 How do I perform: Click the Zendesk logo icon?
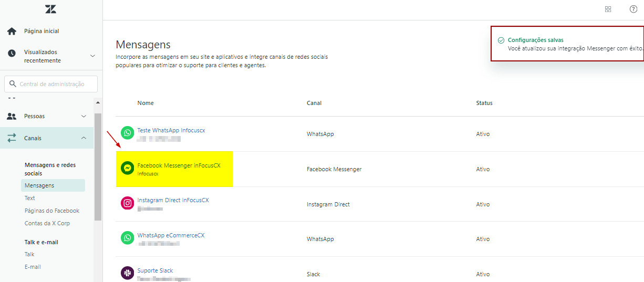tap(50, 9)
